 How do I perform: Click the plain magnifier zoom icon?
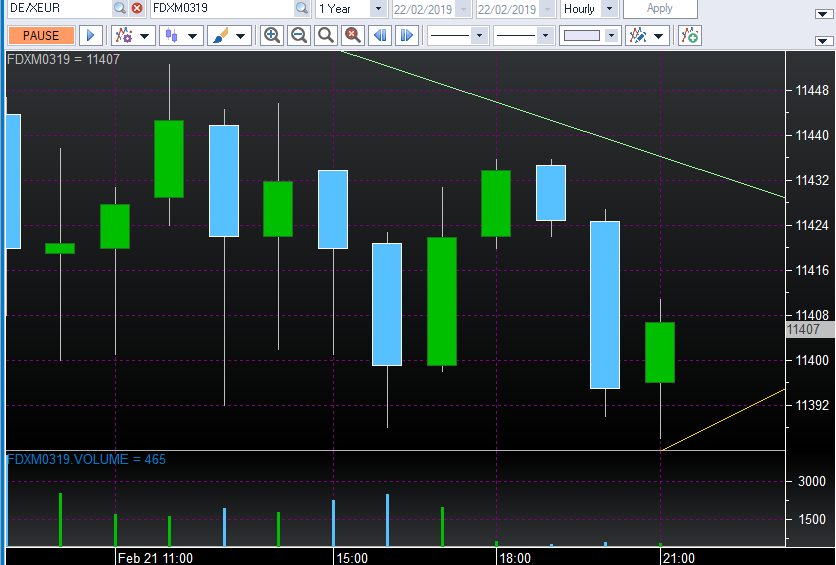pos(325,36)
